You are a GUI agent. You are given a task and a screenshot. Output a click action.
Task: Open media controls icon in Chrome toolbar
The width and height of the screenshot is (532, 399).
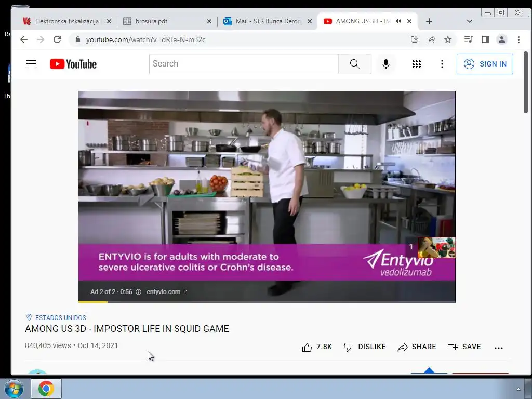click(468, 39)
